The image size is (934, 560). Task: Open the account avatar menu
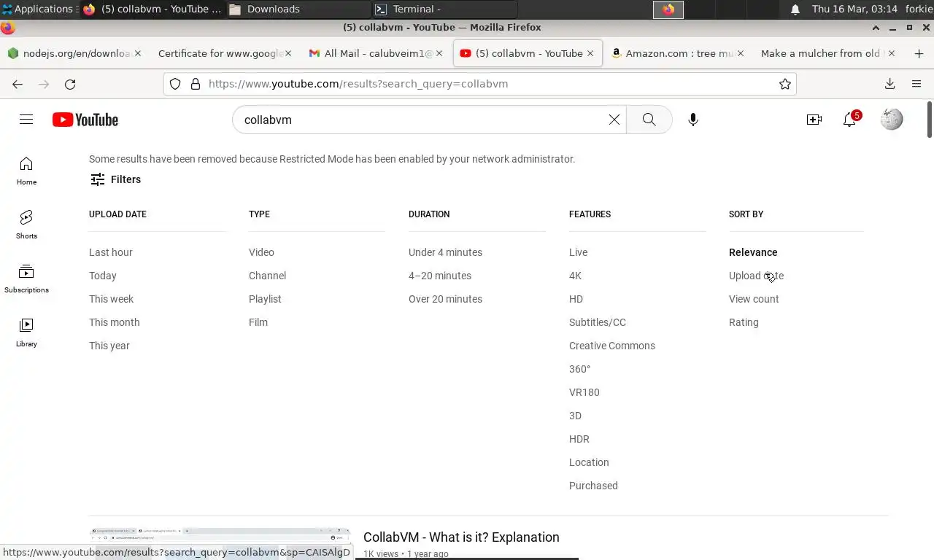pyautogui.click(x=892, y=120)
